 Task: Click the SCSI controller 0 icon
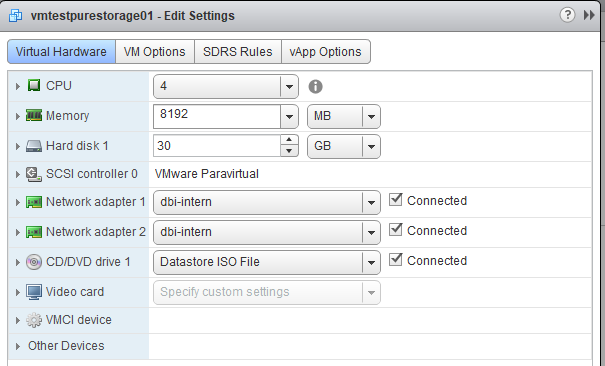pos(34,174)
